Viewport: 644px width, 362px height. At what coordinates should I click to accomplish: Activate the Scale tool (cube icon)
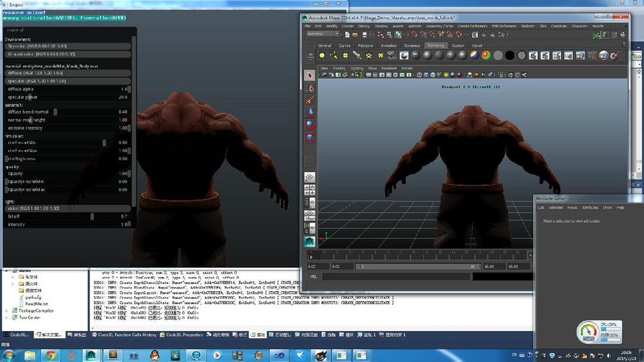pyautogui.click(x=310, y=137)
